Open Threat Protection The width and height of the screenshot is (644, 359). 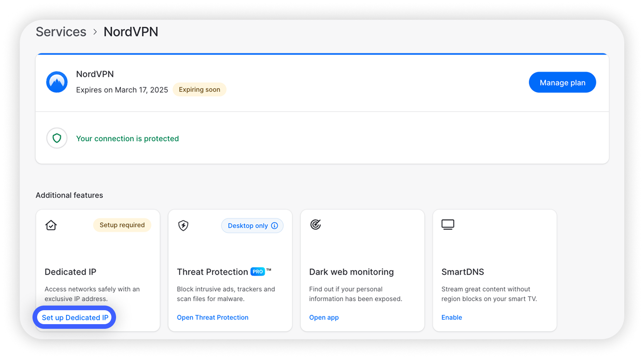coord(212,317)
